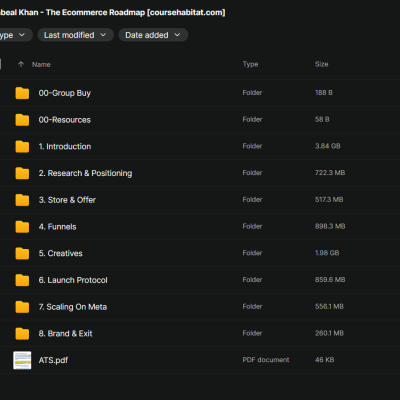Viewport: 400px width, 400px height.
Task: Click the 898.3 MB size value
Action: point(330,226)
